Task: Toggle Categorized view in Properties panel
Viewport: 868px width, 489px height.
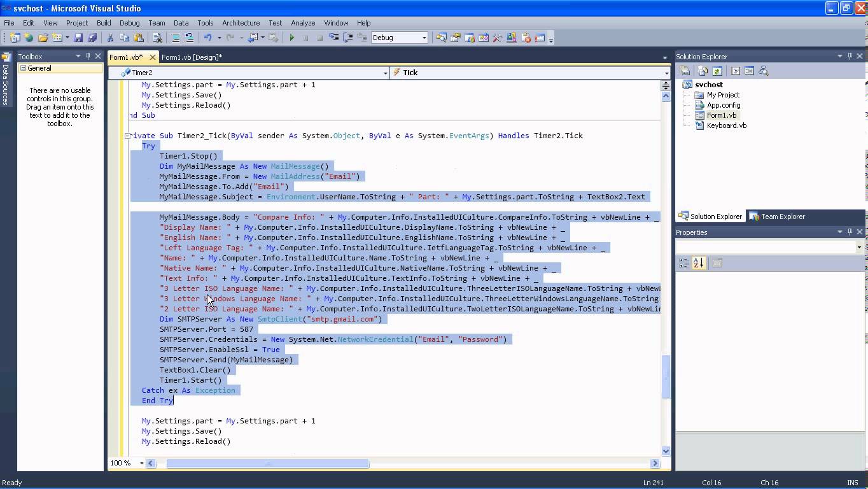Action: (684, 263)
